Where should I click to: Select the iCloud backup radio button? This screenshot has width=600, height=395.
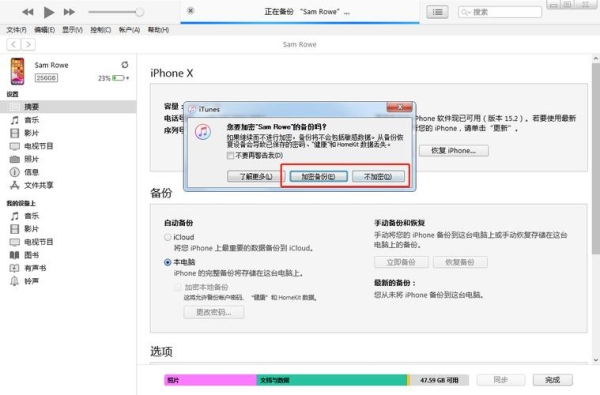(167, 237)
